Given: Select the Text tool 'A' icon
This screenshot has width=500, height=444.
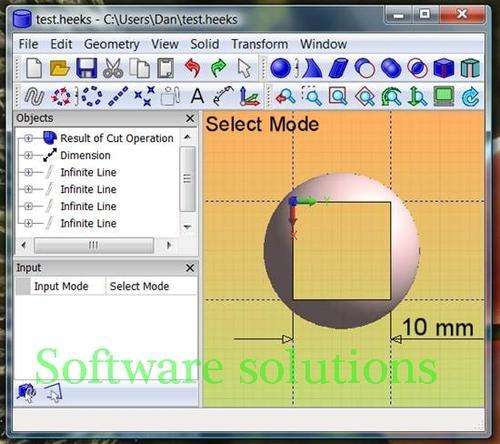Looking at the screenshot, I should (197, 96).
